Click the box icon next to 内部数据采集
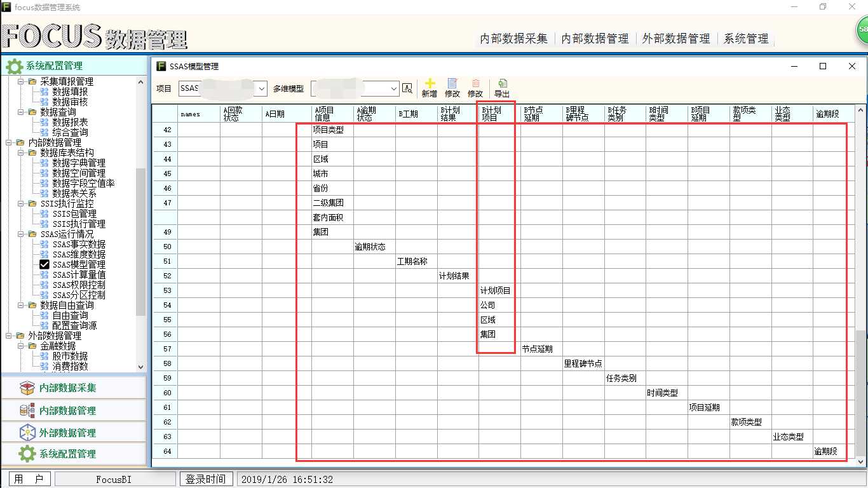Viewport: 868px width, 488px height. click(x=27, y=388)
